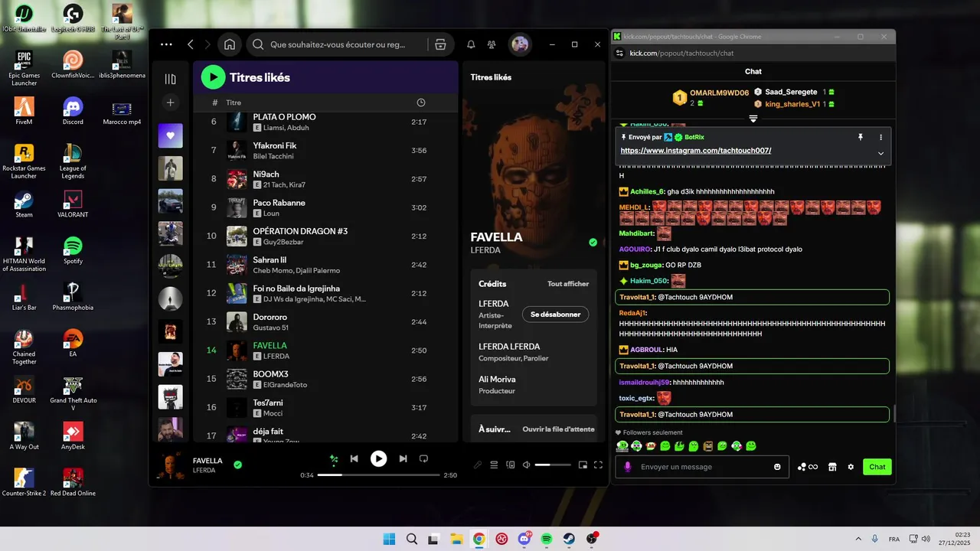Open Spotify home with house icon

pos(230,44)
